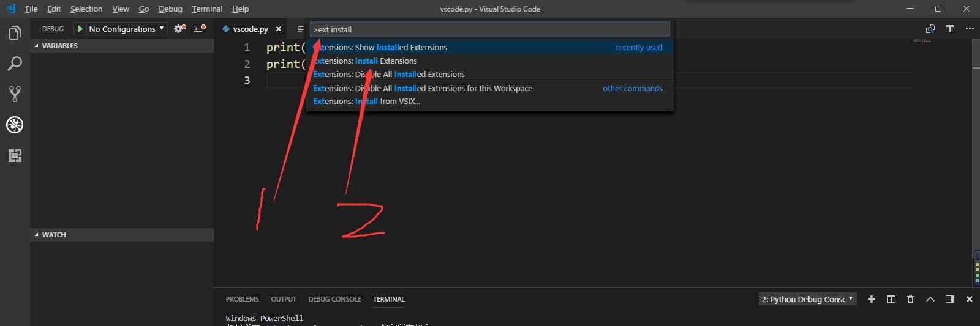Close the bottom terminal panel
Screen dimensions: 980x326
pyautogui.click(x=969, y=299)
